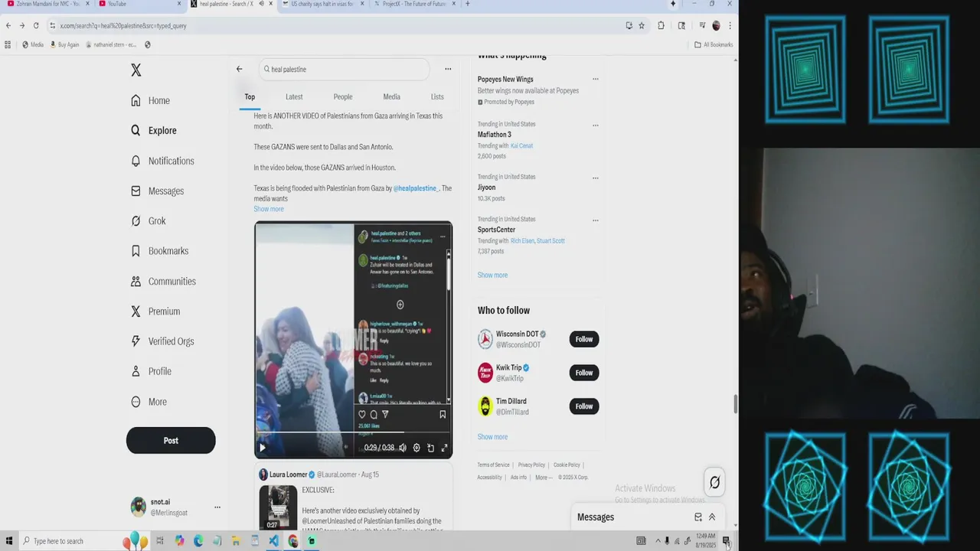Open the @healpalestine_ mention link
Screen dimensions: 980x551
416,188
